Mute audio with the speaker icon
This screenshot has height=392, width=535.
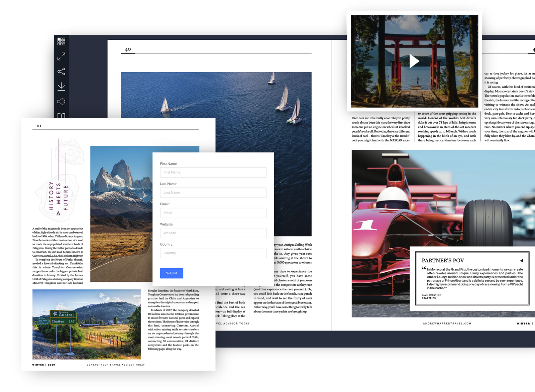61,101
